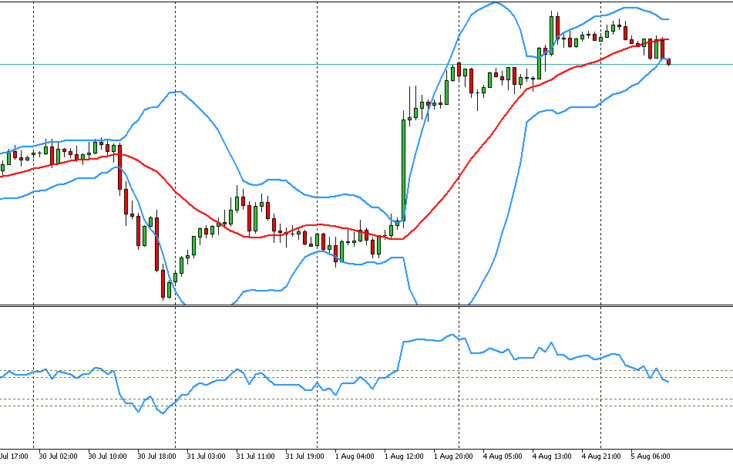The width and height of the screenshot is (733, 465).
Task: Click the 30 Jul 02:00 time label
Action: (x=58, y=456)
